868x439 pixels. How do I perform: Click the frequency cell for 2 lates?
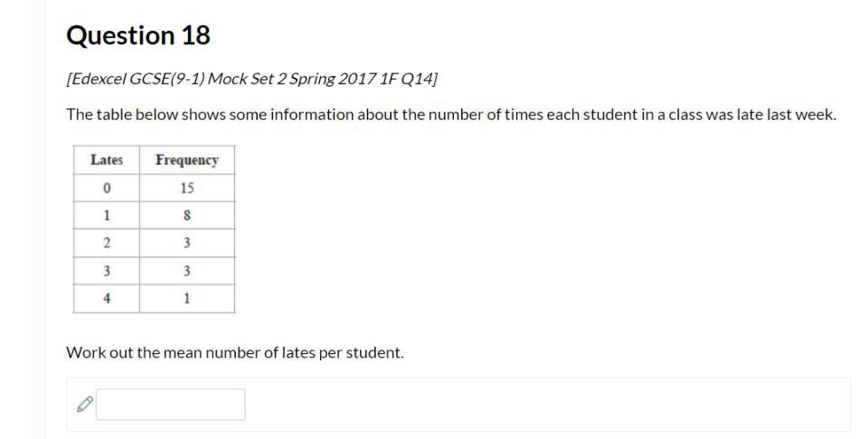[187, 243]
